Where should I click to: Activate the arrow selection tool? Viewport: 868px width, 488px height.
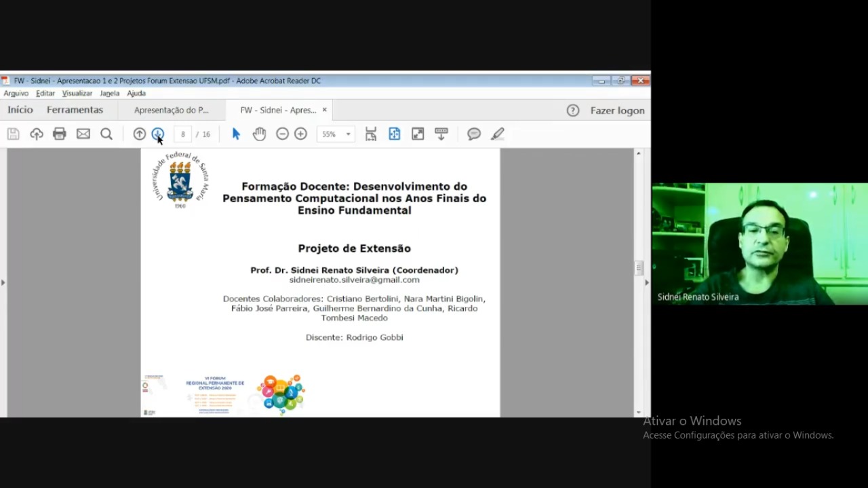click(236, 134)
